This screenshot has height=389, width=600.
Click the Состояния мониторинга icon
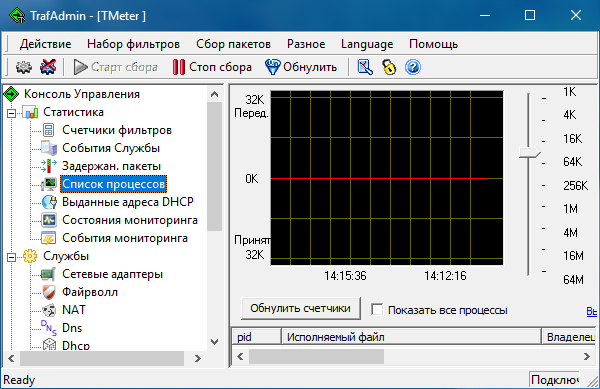click(49, 220)
